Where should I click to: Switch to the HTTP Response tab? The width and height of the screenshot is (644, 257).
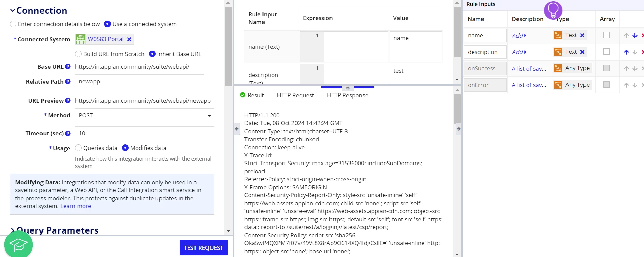(x=348, y=95)
